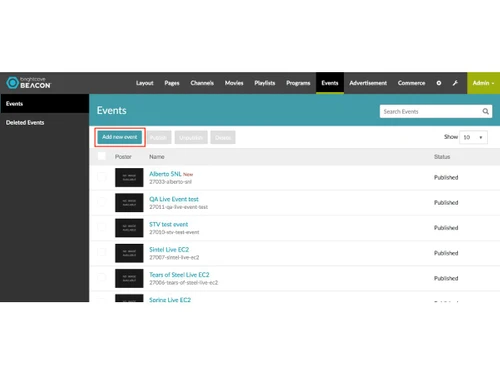Open the QA Live Event test link

click(x=174, y=199)
